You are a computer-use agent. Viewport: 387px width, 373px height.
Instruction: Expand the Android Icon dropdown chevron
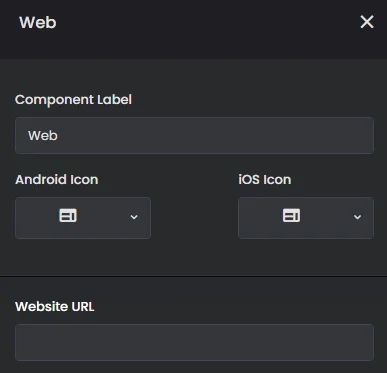[x=134, y=217]
